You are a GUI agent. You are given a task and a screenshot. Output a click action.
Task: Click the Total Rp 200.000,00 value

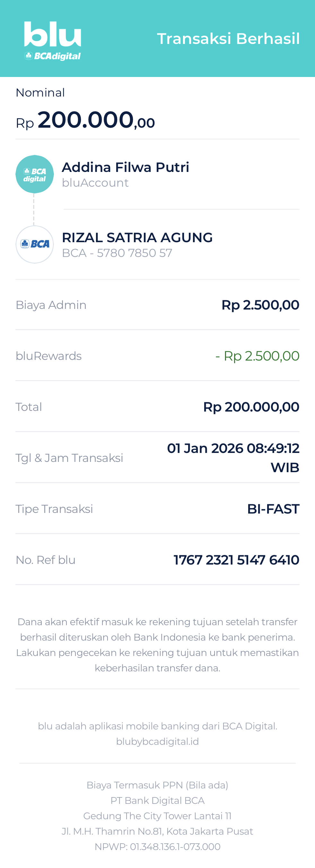pos(251,407)
